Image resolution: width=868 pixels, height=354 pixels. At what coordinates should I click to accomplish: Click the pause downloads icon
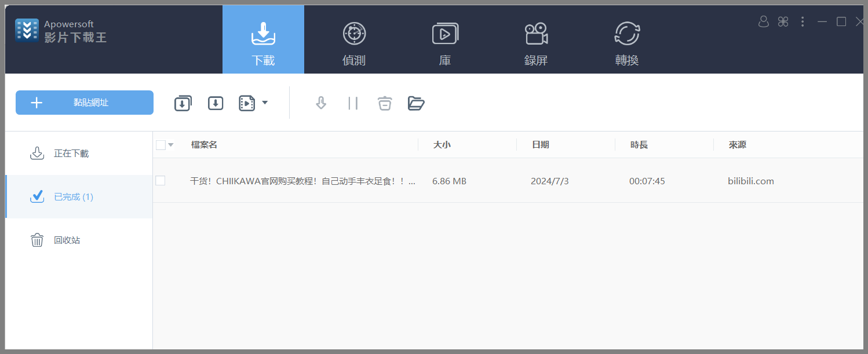[353, 103]
